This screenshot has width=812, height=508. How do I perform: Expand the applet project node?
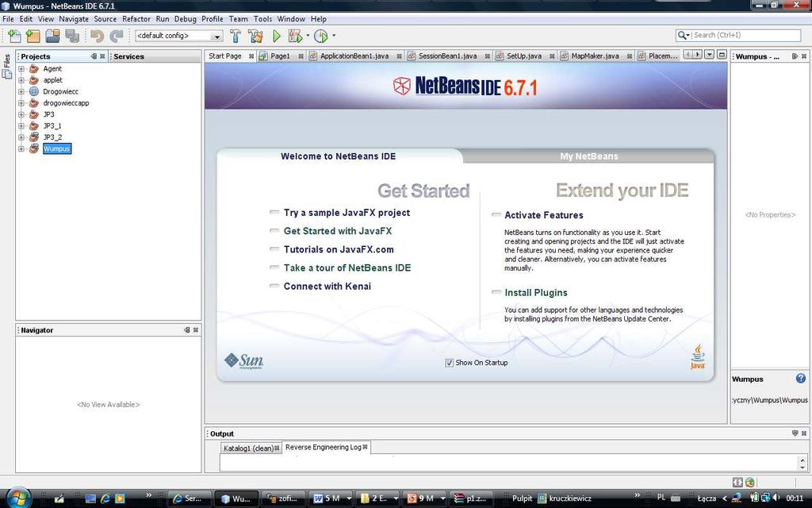tap(21, 80)
